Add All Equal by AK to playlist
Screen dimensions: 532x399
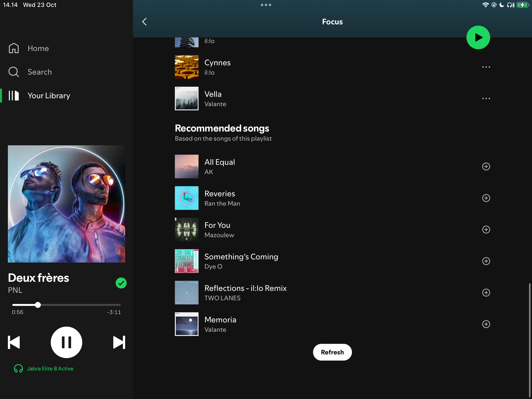point(485,166)
